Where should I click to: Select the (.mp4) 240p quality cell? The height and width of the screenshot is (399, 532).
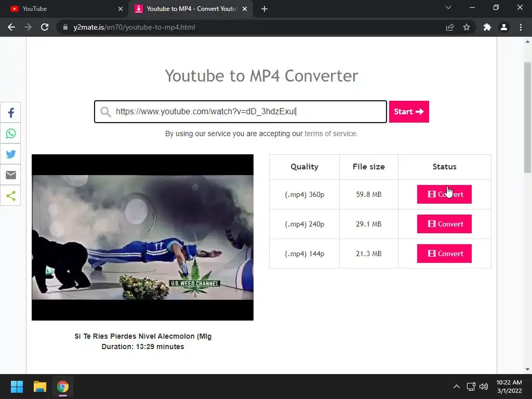pos(304,224)
